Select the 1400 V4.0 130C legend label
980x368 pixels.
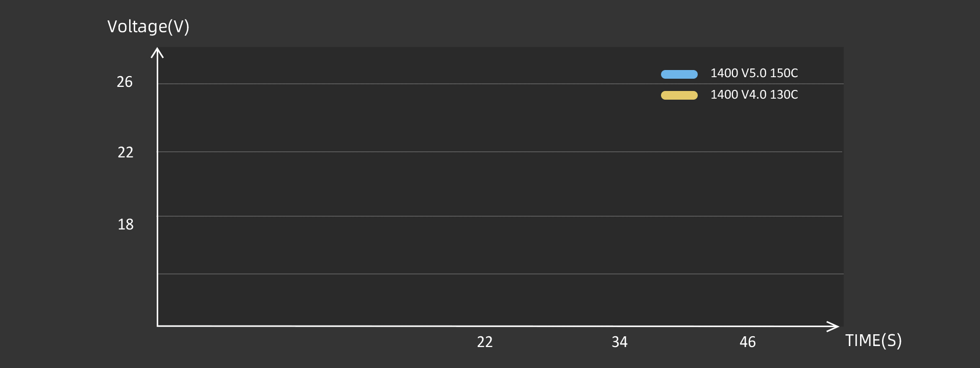[x=754, y=95]
